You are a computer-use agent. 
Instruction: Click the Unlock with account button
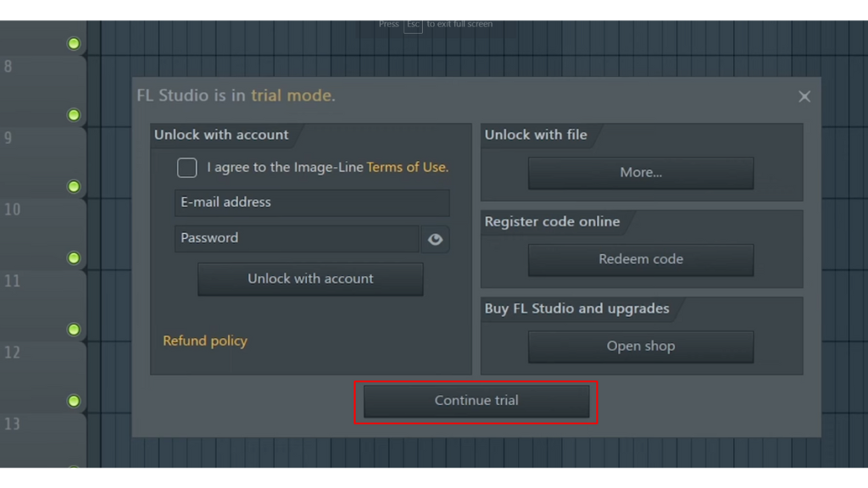[x=310, y=279]
